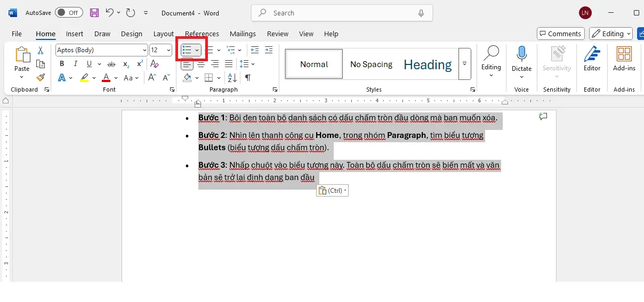Increase indent of the paragraph
Viewport: 644px width, 302px height.
269,50
